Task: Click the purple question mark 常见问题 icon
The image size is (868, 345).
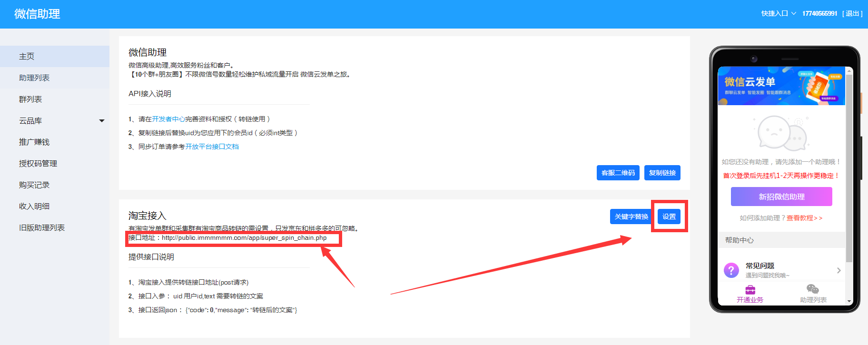Action: (x=731, y=270)
